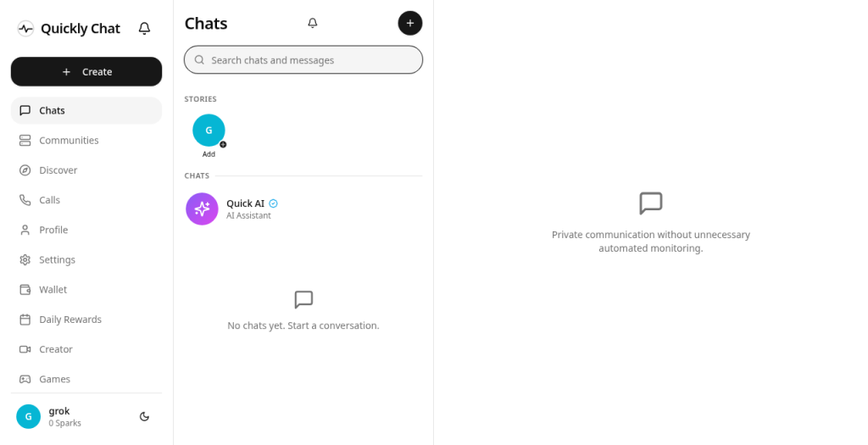Viewport: 868px width, 445px height.
Task: Click the Create button
Action: pyautogui.click(x=86, y=71)
